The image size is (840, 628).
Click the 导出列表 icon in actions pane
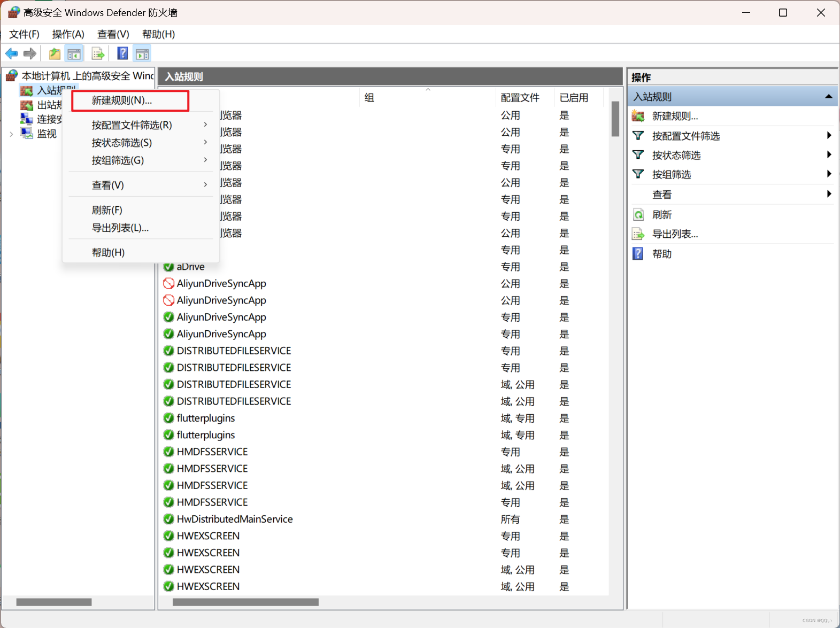[638, 234]
